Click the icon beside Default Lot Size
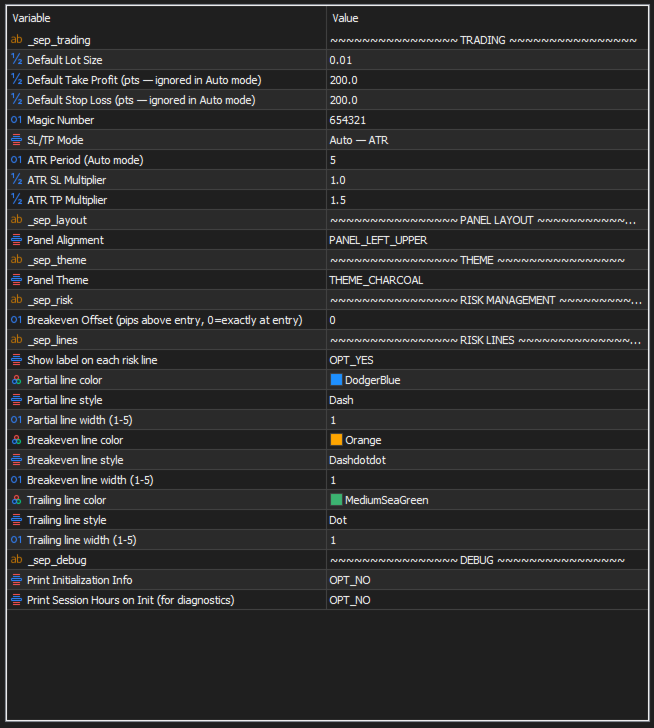 pyautogui.click(x=16, y=60)
